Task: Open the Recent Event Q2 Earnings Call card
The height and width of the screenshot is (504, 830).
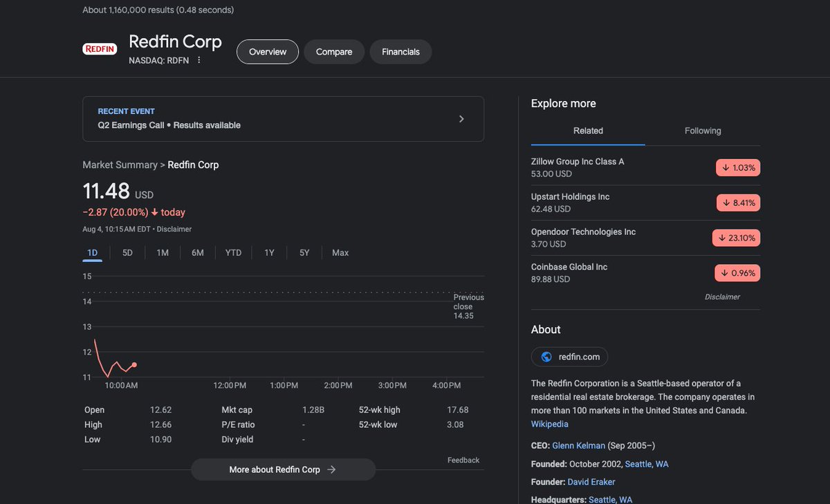Action: point(283,119)
